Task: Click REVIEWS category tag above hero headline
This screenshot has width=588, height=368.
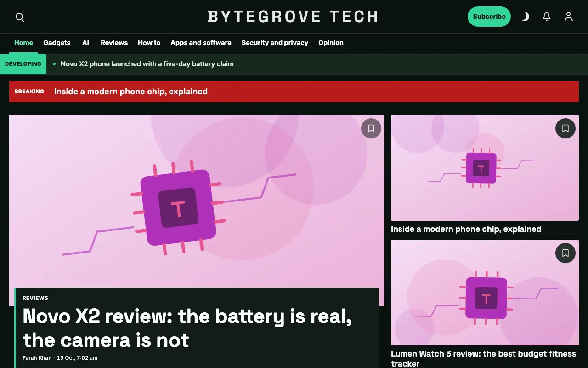Action: coord(35,298)
